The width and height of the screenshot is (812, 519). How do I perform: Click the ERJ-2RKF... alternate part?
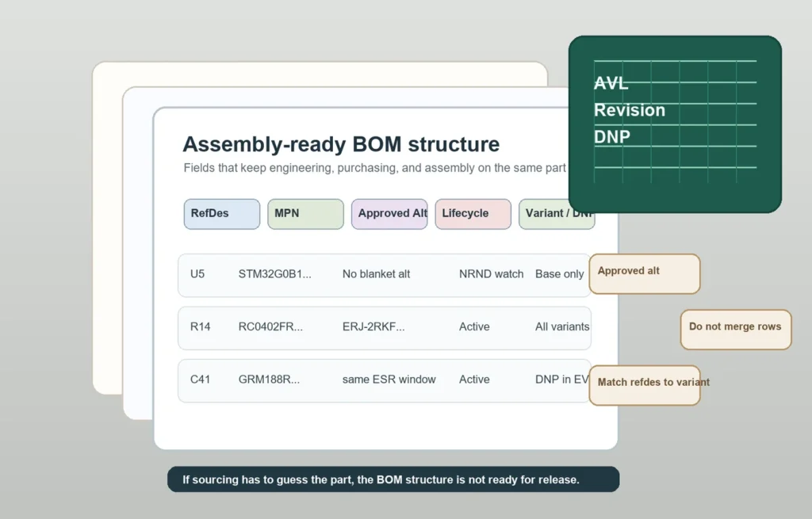pyautogui.click(x=373, y=327)
